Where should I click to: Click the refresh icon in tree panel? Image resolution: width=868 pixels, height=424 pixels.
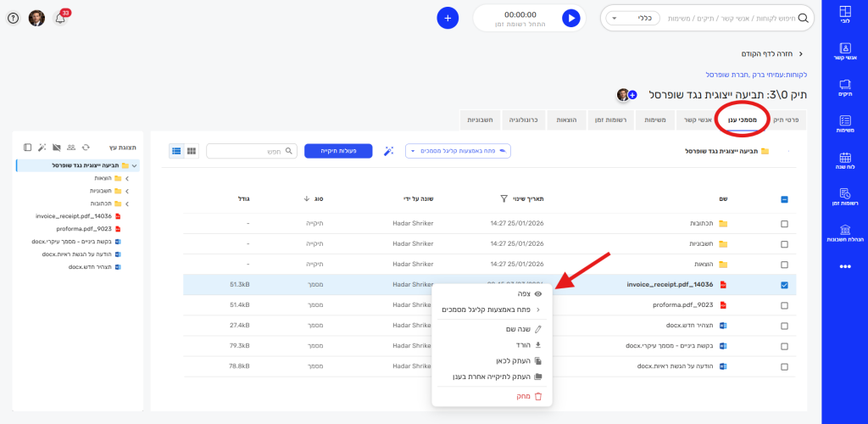click(86, 148)
